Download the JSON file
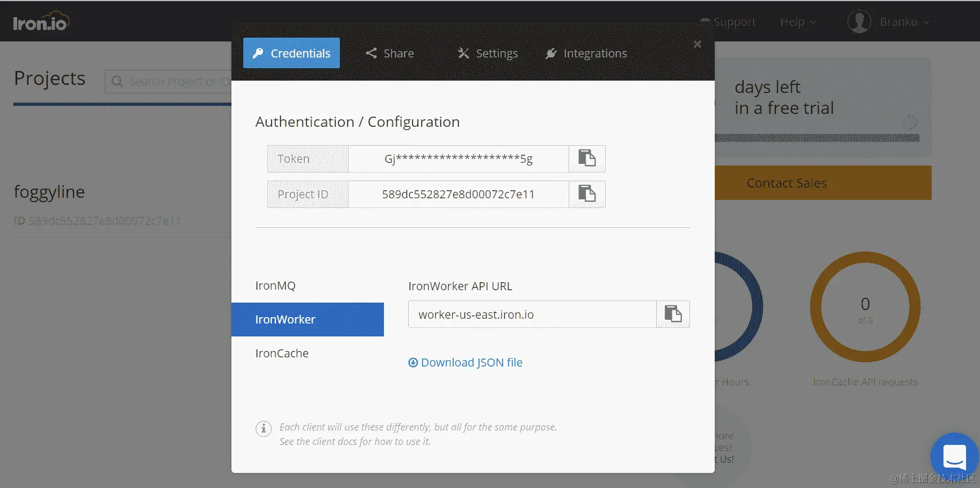 point(466,362)
